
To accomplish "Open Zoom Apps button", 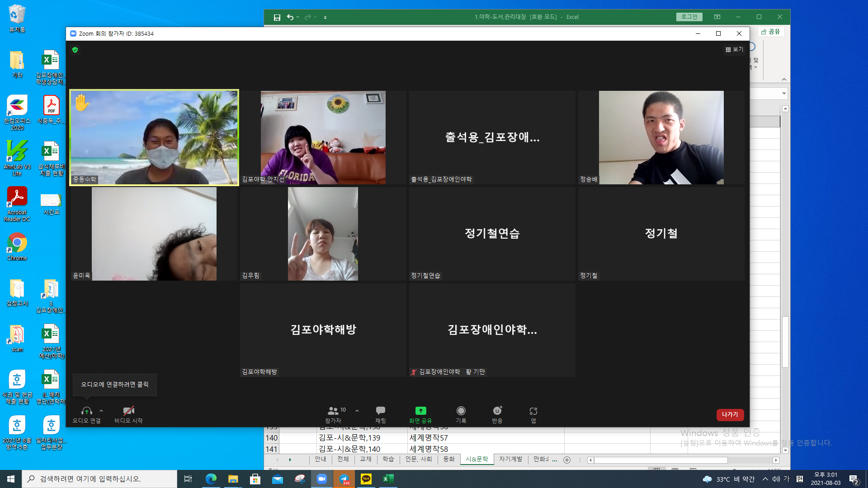I will pos(533,414).
